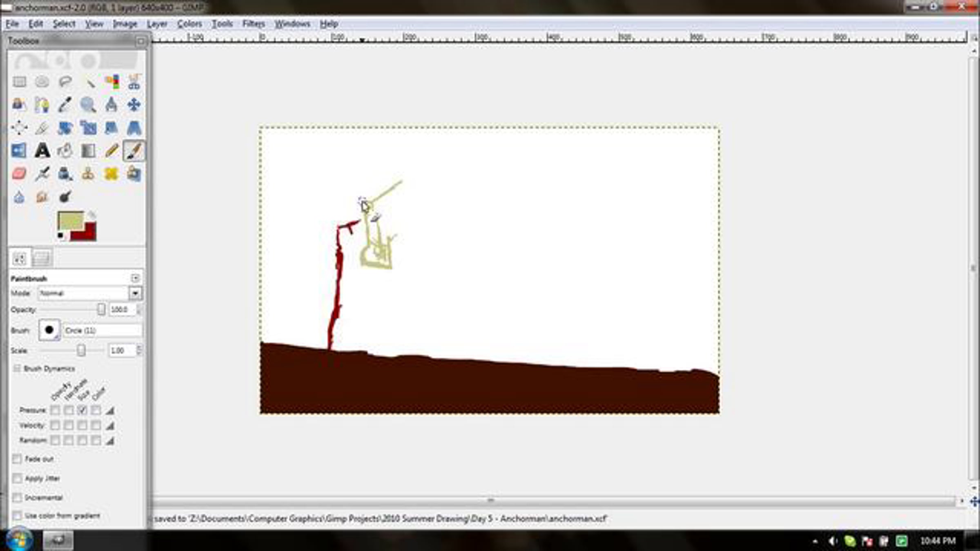
Task: Select the Move tool
Action: pyautogui.click(x=134, y=105)
